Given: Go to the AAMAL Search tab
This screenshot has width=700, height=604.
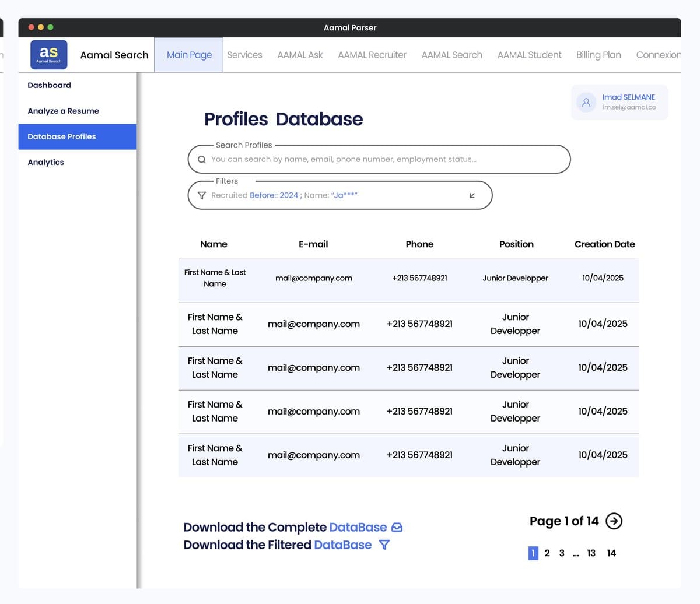Looking at the screenshot, I should tap(452, 55).
